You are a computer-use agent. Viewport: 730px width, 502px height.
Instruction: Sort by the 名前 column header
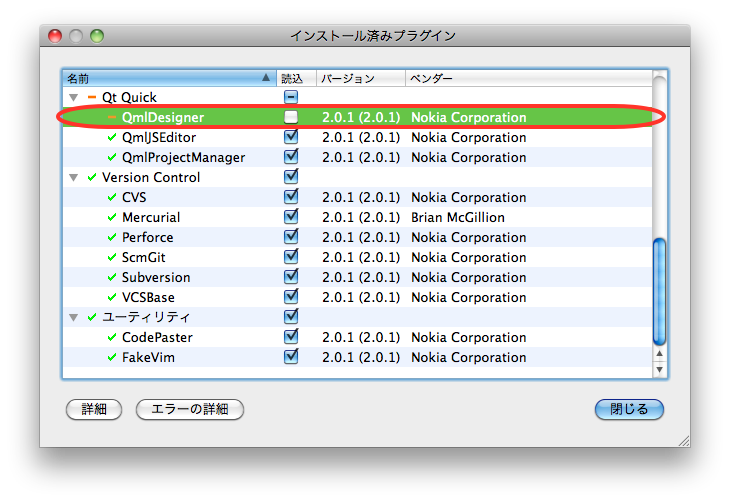[160, 78]
